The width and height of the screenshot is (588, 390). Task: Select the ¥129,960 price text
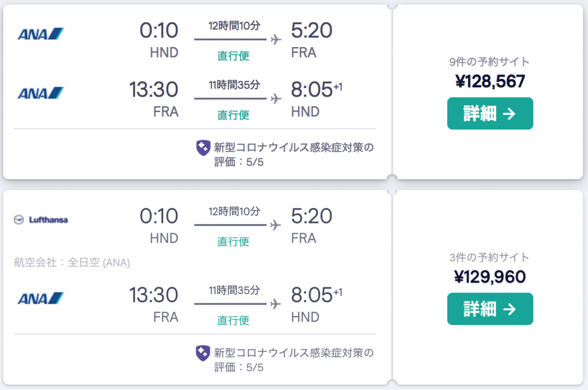[x=490, y=277]
